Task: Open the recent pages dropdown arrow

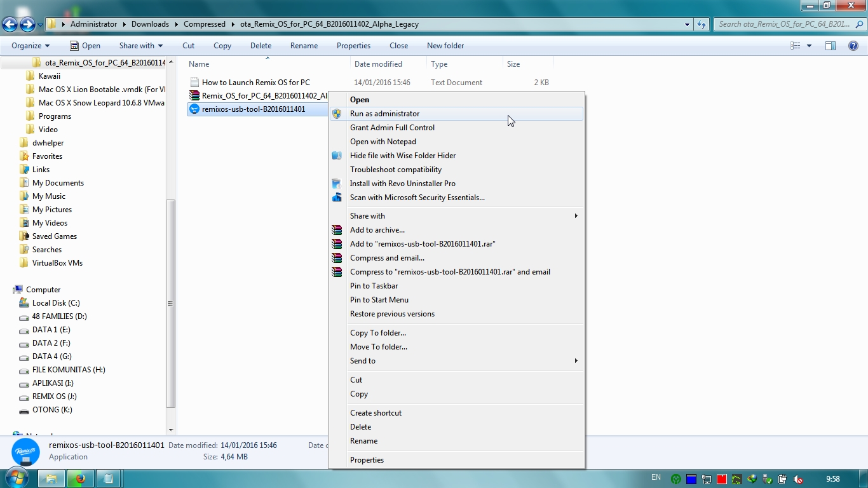Action: coord(41,25)
